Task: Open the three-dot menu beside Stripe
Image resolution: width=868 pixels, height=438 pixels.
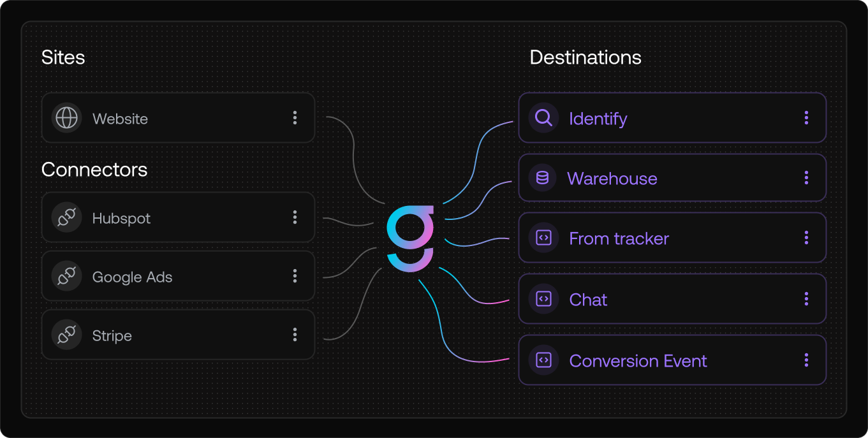Action: tap(295, 335)
